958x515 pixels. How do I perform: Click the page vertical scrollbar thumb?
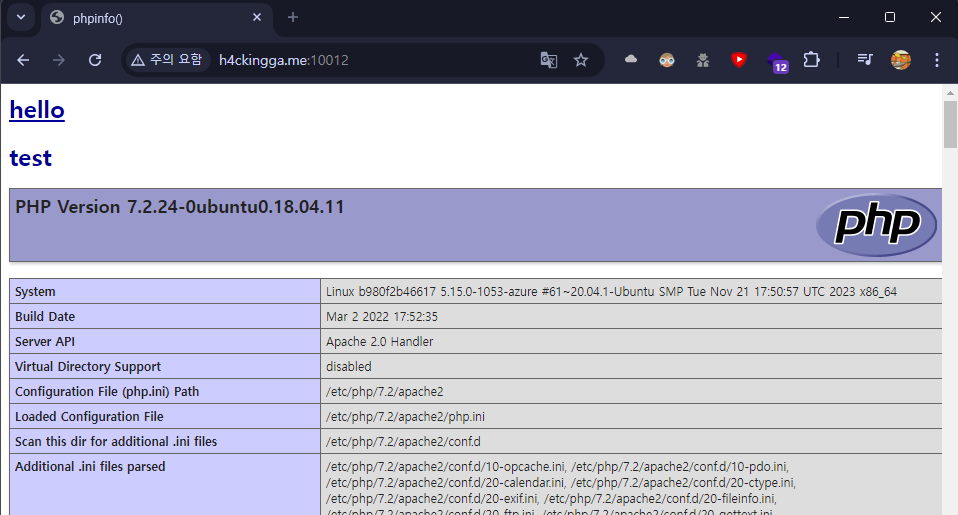(x=950, y=124)
